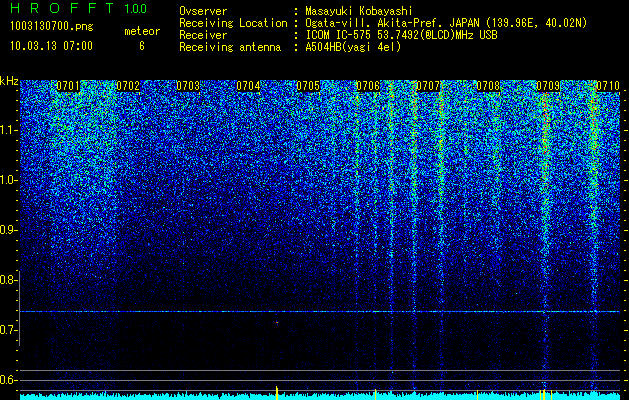This screenshot has height=400, width=629.
Task: Click the 0.8 kHz axis label
Action: tap(9, 280)
